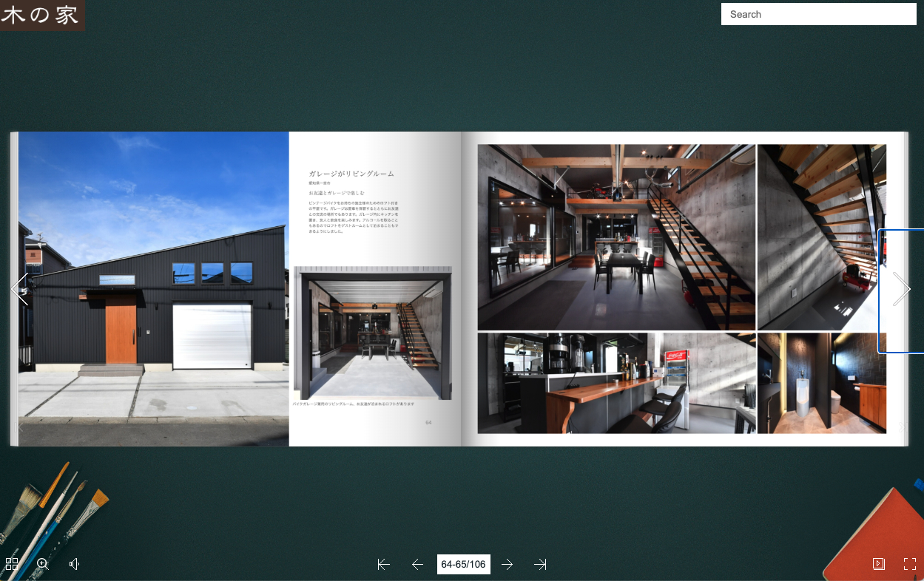Jump to the first page
Viewport: 924px width, 581px height.
383,565
